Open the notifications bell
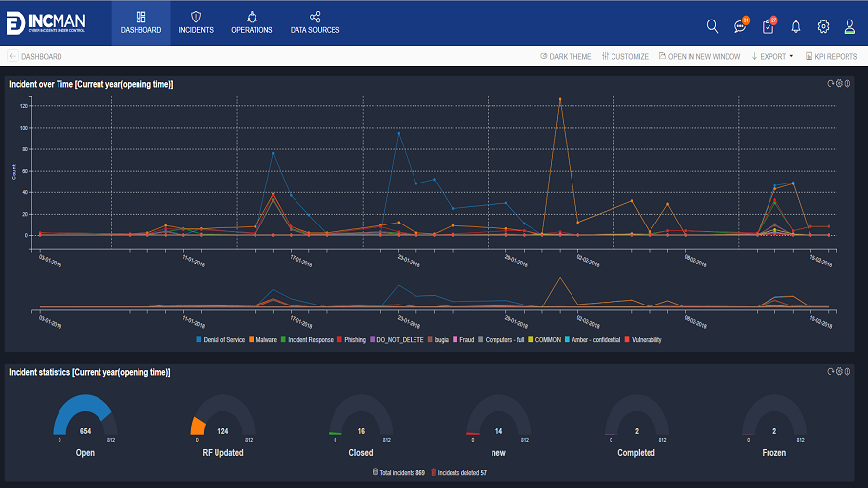The image size is (868, 488). coord(796,26)
